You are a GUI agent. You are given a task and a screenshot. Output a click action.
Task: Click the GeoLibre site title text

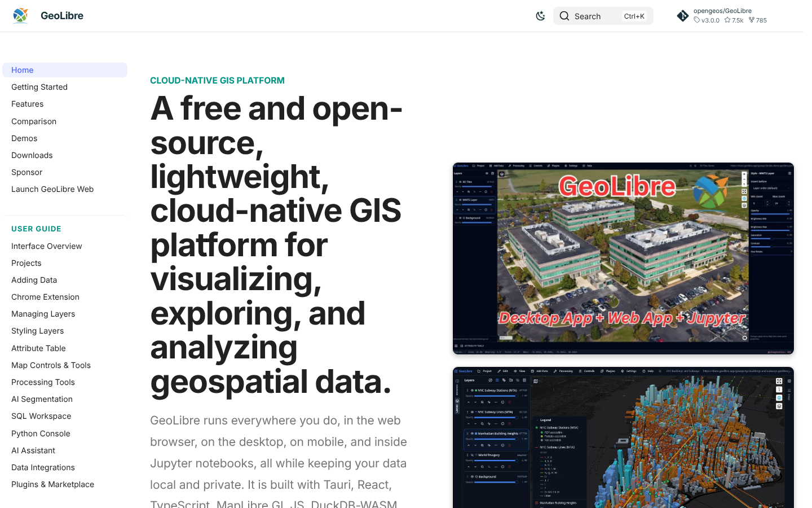(62, 16)
